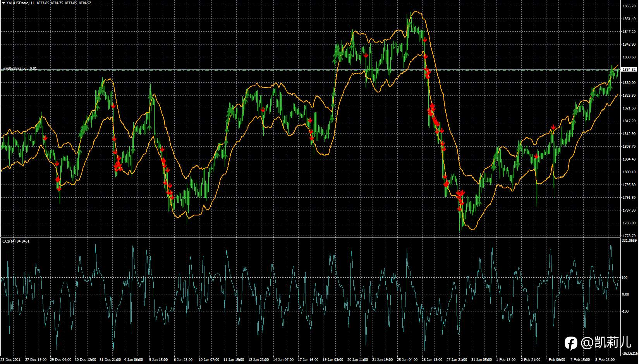The width and height of the screenshot is (639, 364).
Task: Click the 1800.10 price axis label
Action: point(629,172)
